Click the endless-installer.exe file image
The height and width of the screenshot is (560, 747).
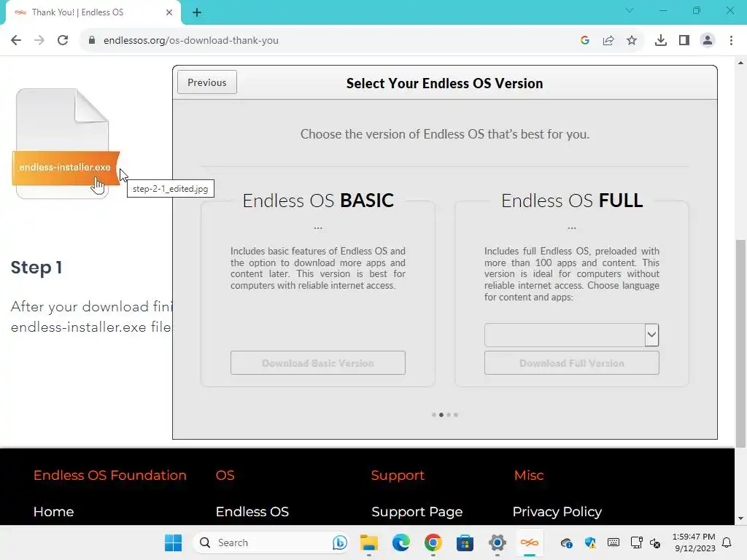pos(66,143)
